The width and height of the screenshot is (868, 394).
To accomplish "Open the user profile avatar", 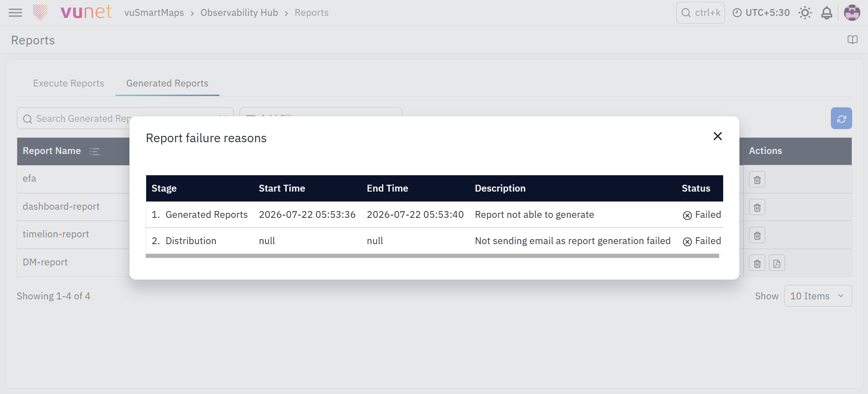I will click(x=852, y=13).
